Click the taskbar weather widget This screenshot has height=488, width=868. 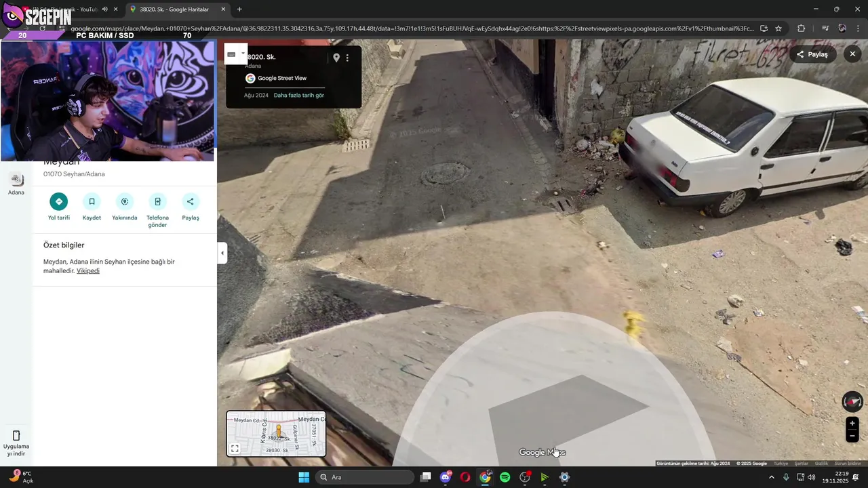(20, 477)
